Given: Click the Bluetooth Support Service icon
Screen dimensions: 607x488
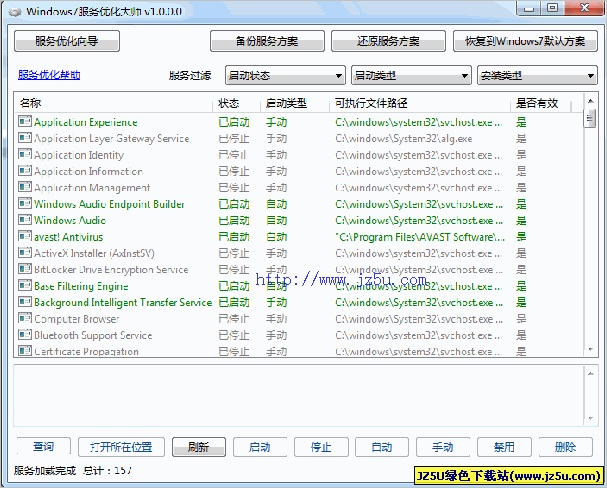Looking at the screenshot, I should coord(25,334).
